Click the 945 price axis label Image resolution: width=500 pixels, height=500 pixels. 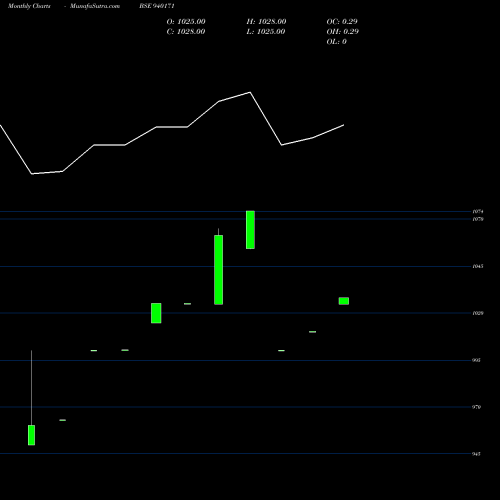(x=477, y=454)
